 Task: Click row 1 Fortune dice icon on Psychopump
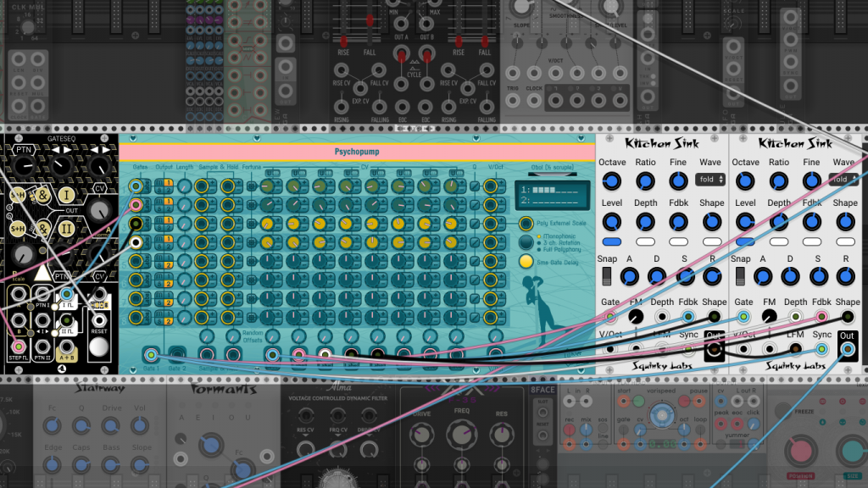click(x=251, y=186)
